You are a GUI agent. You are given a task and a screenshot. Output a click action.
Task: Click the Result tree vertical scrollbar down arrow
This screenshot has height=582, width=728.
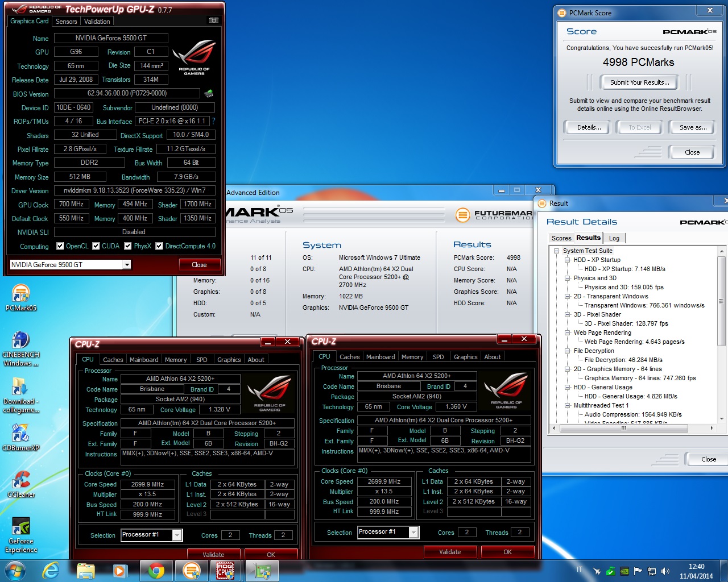pyautogui.click(x=722, y=419)
